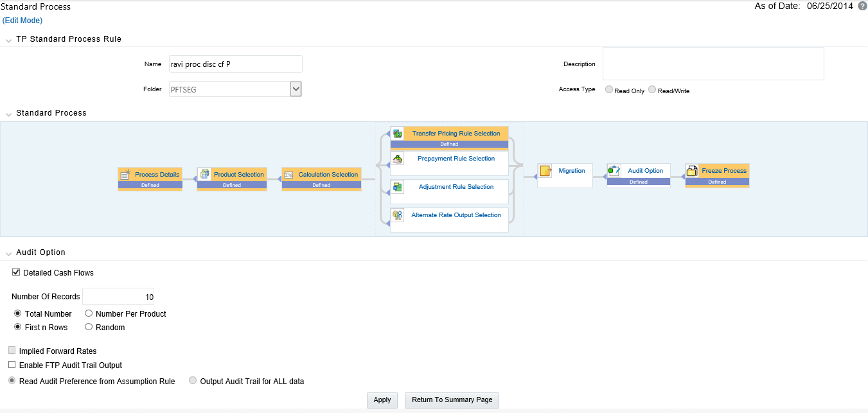Click the Alternate Rate Output Selection icon
This screenshot has height=413, width=868.
398,215
